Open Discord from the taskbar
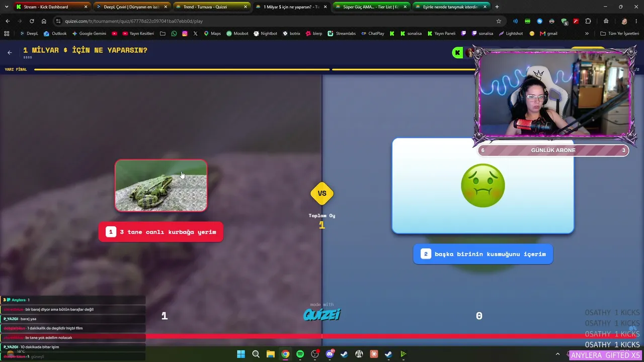The image size is (644, 362). pyautogui.click(x=330, y=354)
